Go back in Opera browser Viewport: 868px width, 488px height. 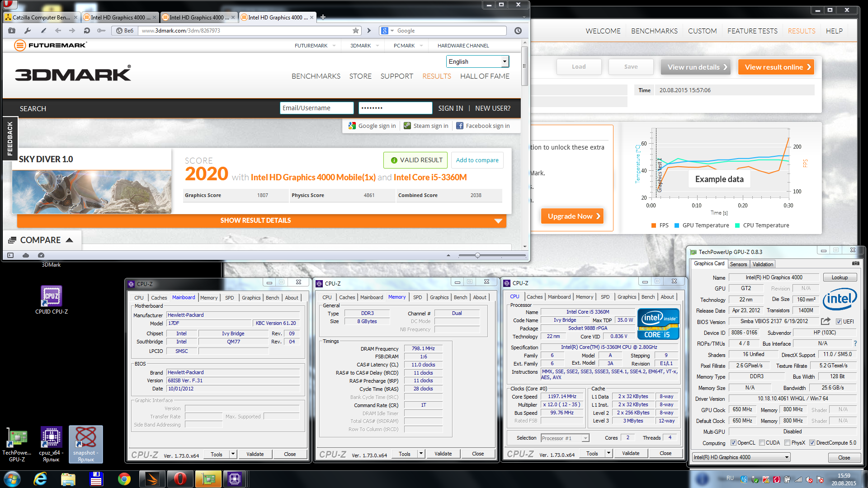click(58, 31)
